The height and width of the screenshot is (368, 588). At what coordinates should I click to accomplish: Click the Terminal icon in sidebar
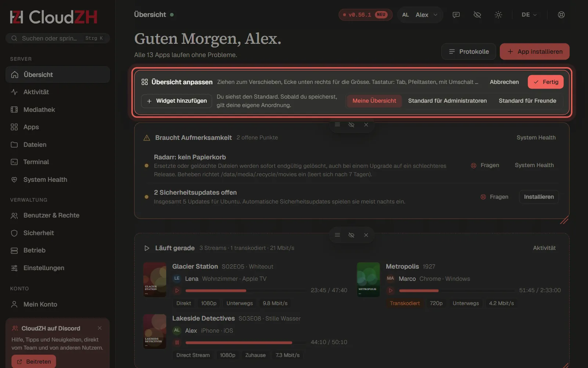[x=14, y=162]
